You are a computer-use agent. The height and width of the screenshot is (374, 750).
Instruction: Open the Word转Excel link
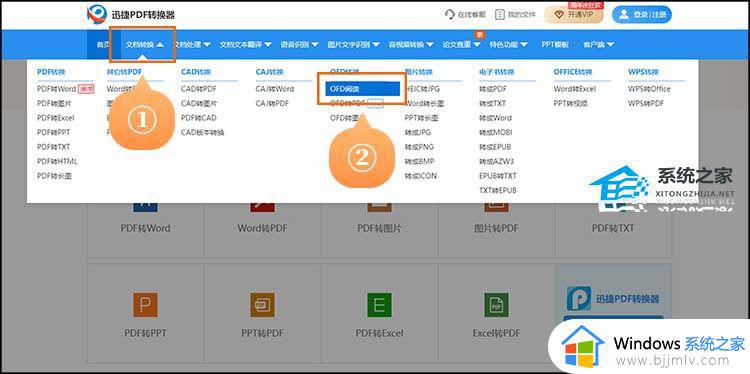coord(574,89)
